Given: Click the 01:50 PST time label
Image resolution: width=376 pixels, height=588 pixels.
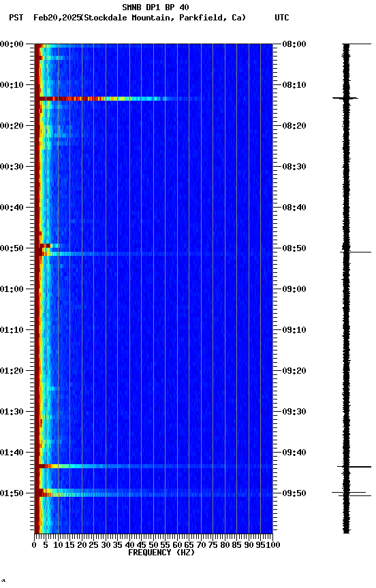Looking at the screenshot, I should click(12, 493).
